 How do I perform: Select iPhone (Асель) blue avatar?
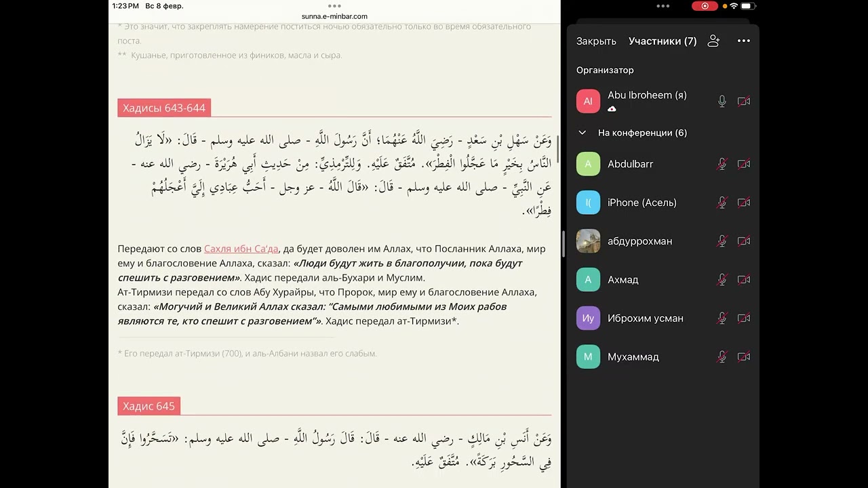pos(588,203)
